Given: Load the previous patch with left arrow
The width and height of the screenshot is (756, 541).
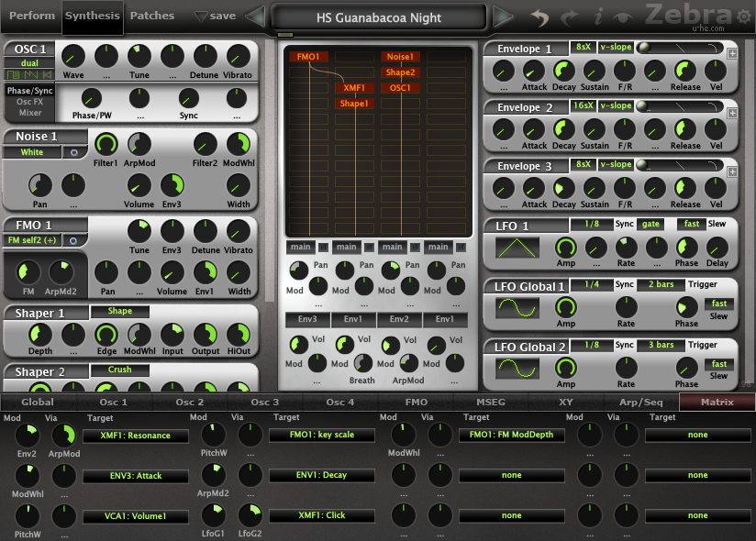Looking at the screenshot, I should [x=255, y=17].
